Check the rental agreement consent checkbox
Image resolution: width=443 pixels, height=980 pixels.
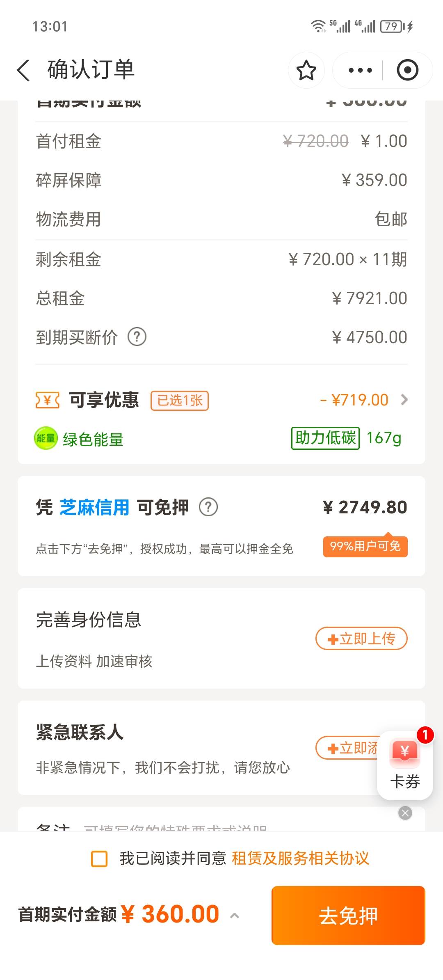pyautogui.click(x=99, y=859)
